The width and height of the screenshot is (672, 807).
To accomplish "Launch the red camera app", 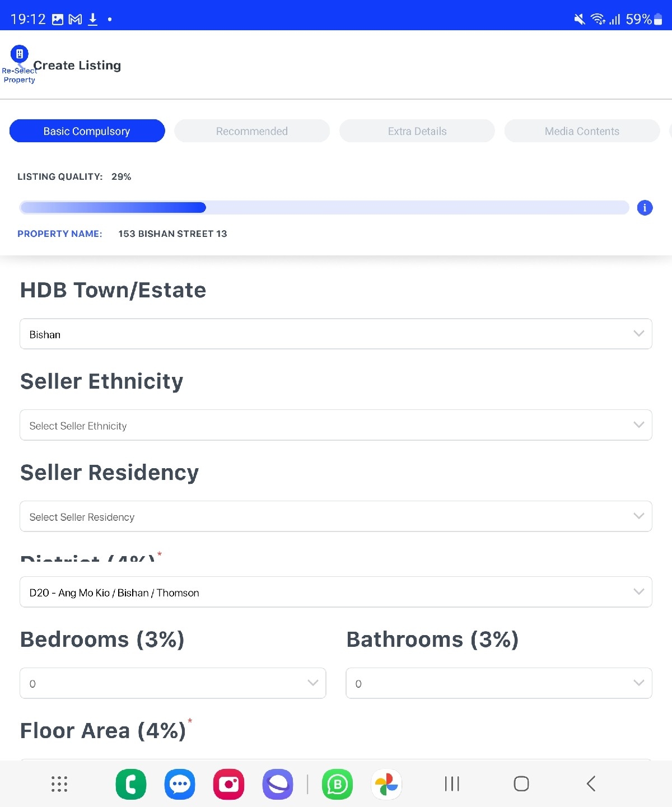I will (x=228, y=784).
